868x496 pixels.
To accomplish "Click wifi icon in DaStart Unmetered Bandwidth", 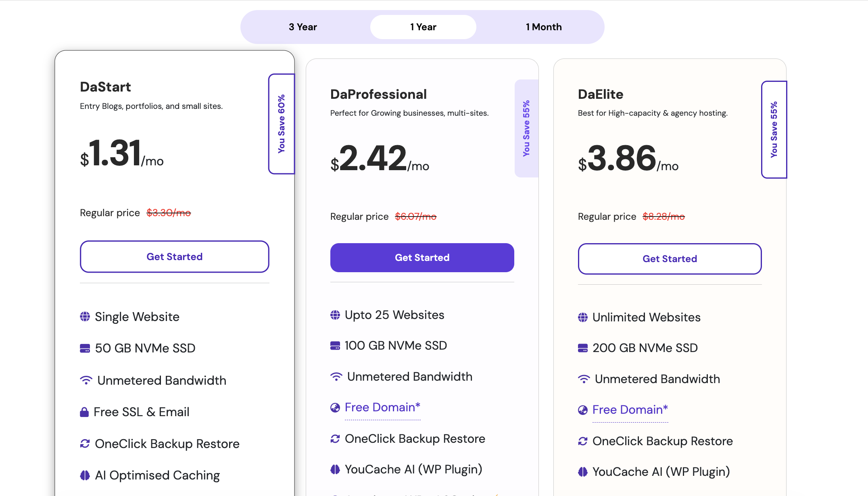I will pos(86,380).
